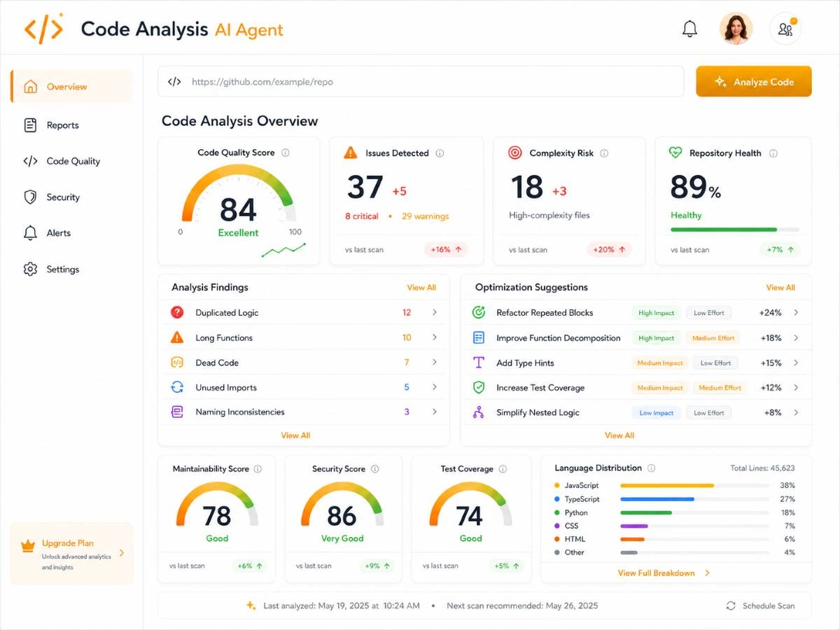Click the Code Analysis logo icon
Screen dimensions: 840x630
click(43, 29)
